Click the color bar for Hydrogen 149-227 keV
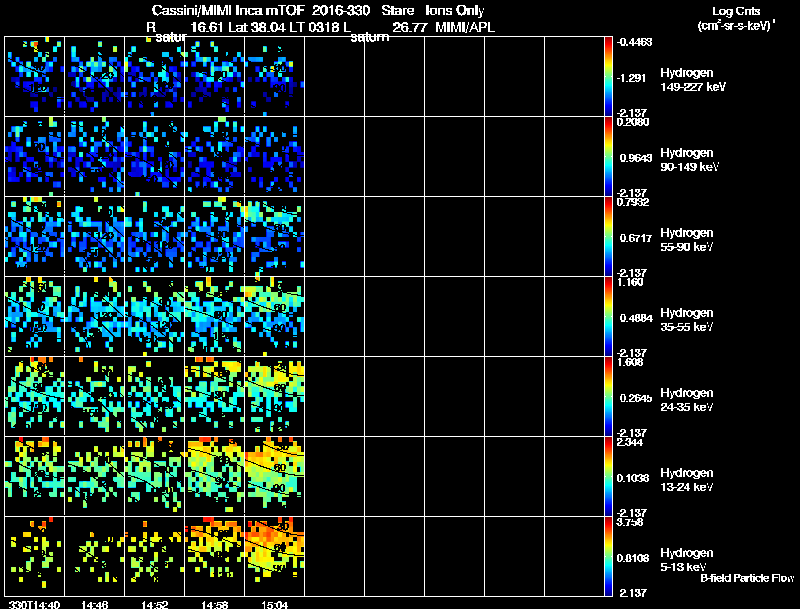 (608, 77)
